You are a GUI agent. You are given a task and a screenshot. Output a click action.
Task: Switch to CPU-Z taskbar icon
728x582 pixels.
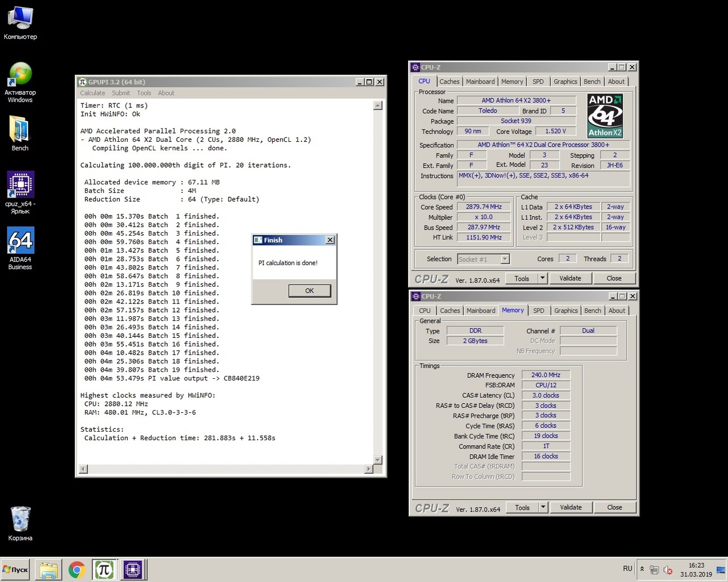point(133,570)
